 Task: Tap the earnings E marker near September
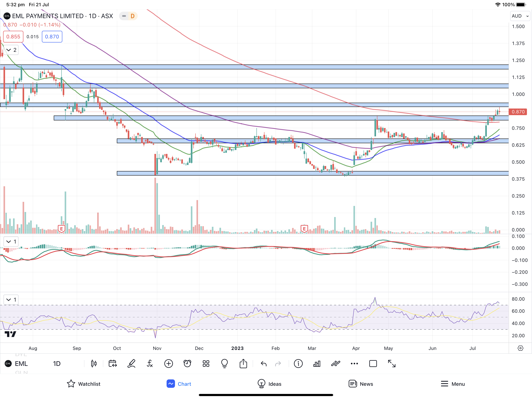[x=62, y=229]
